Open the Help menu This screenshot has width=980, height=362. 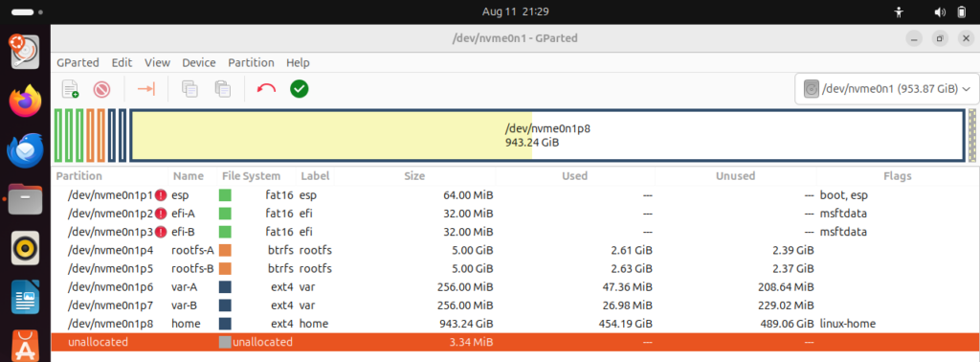299,62
